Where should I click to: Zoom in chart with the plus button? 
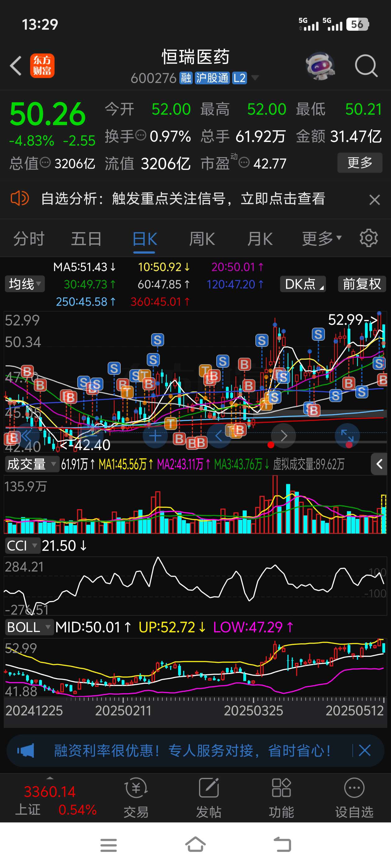pos(155,436)
